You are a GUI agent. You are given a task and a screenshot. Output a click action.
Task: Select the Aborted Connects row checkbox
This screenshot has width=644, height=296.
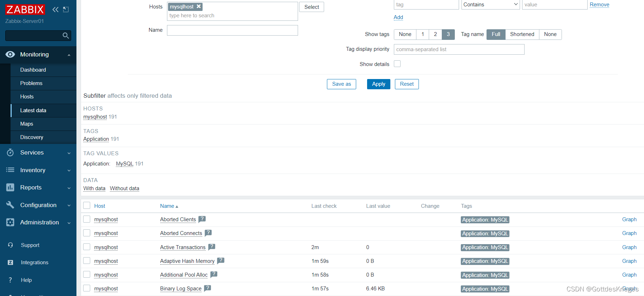87,233
